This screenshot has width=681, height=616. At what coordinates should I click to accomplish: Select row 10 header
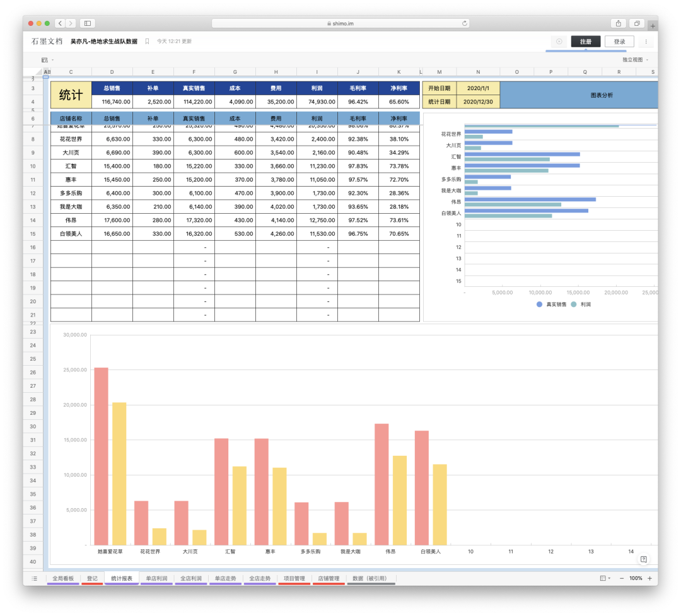pos(33,166)
